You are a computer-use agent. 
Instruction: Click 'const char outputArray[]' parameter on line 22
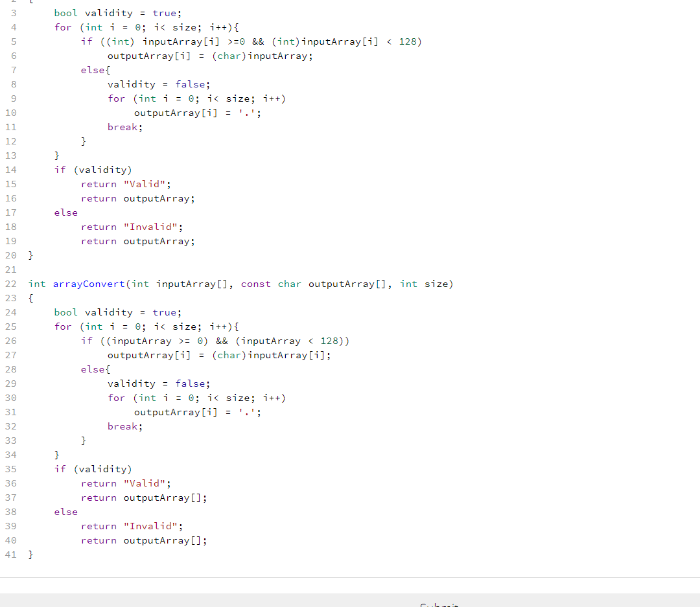[314, 284]
